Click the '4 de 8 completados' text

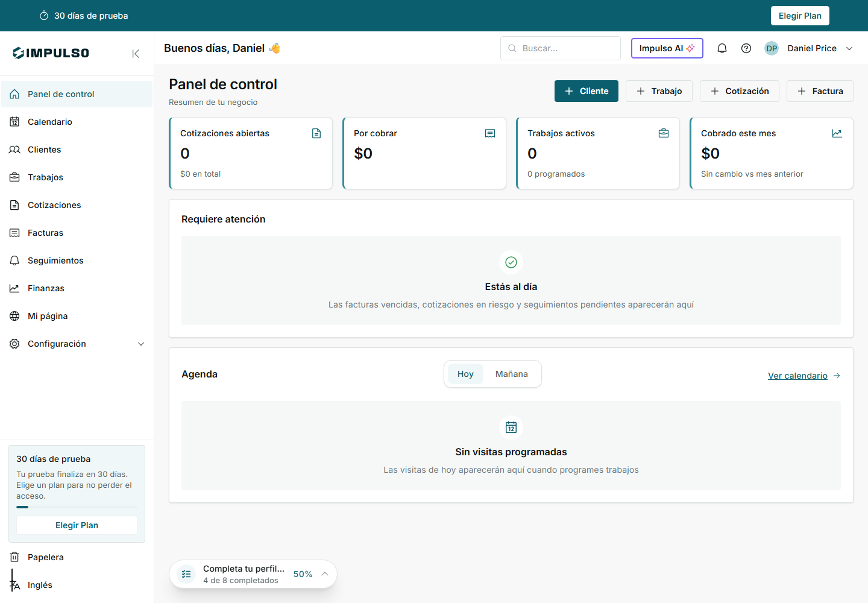pos(241,581)
